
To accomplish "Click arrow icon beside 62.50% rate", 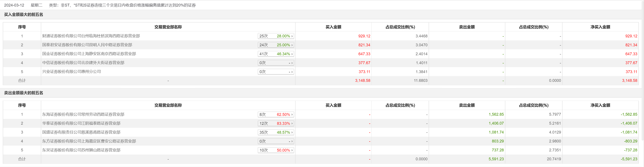I will coord(292,114).
